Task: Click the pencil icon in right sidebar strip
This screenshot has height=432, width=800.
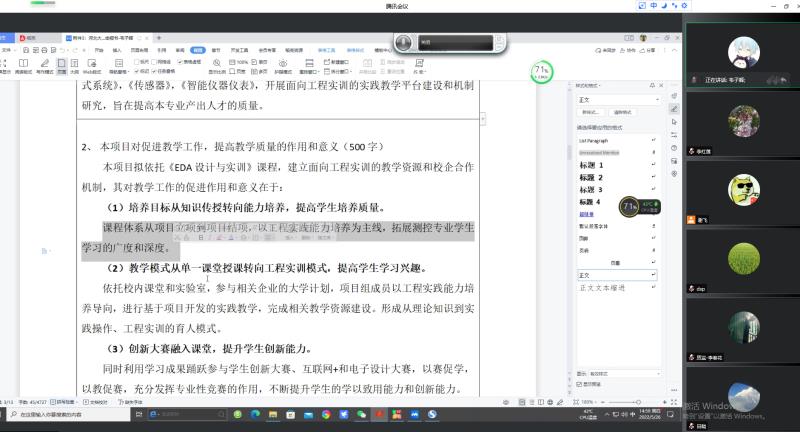Action: pyautogui.click(x=674, y=108)
